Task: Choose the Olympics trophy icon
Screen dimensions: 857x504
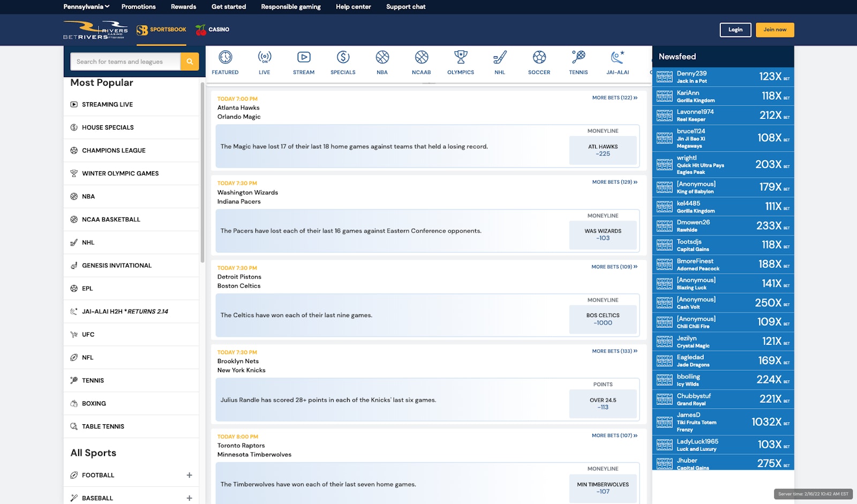Action: (461, 58)
